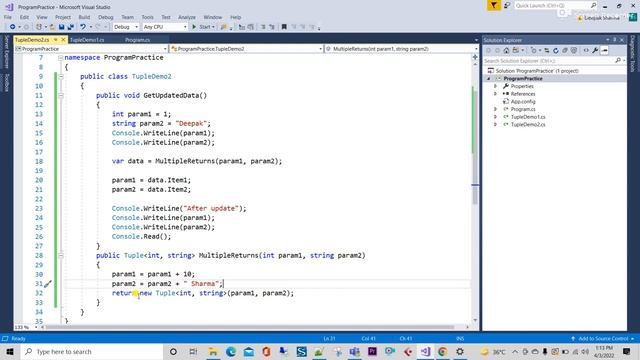Open the Build menu
640x360 pixels.
point(84,17)
